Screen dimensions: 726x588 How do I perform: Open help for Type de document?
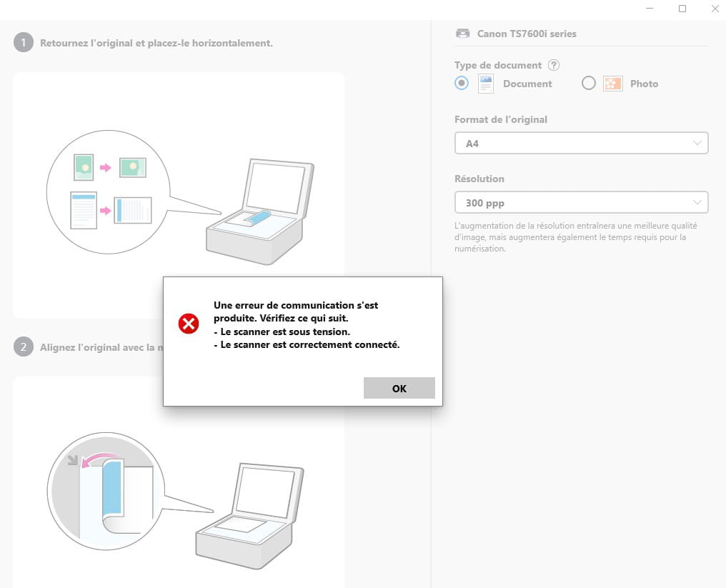[553, 65]
